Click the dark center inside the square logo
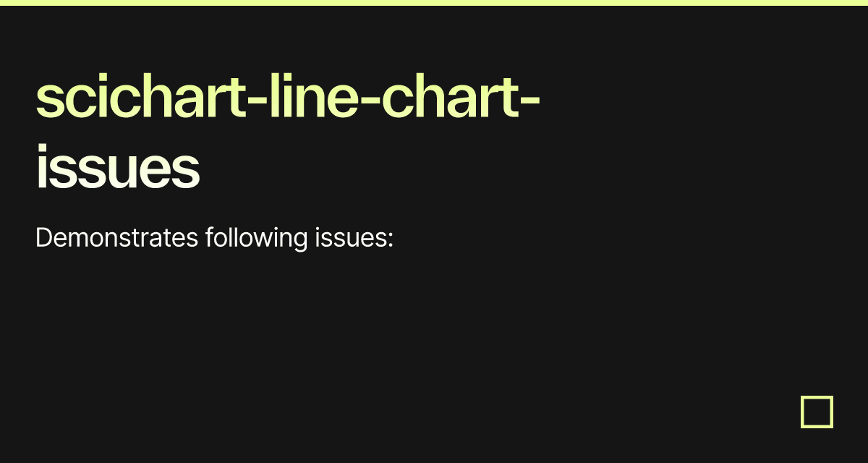 point(817,412)
